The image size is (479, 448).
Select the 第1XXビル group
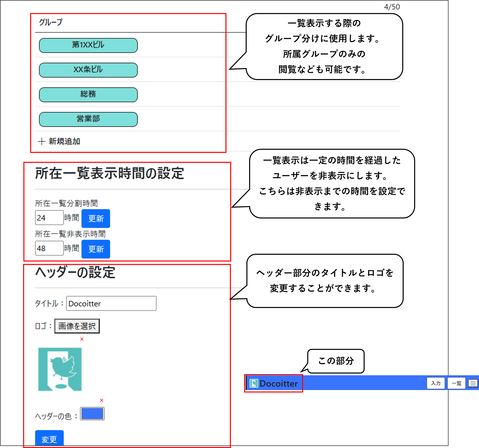click(88, 45)
